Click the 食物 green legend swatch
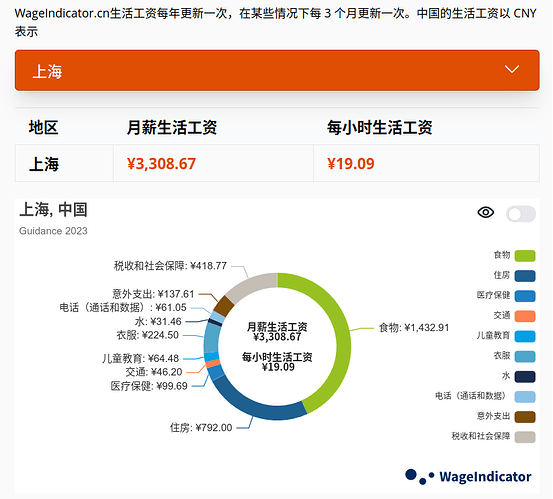553x499 pixels. click(525, 256)
